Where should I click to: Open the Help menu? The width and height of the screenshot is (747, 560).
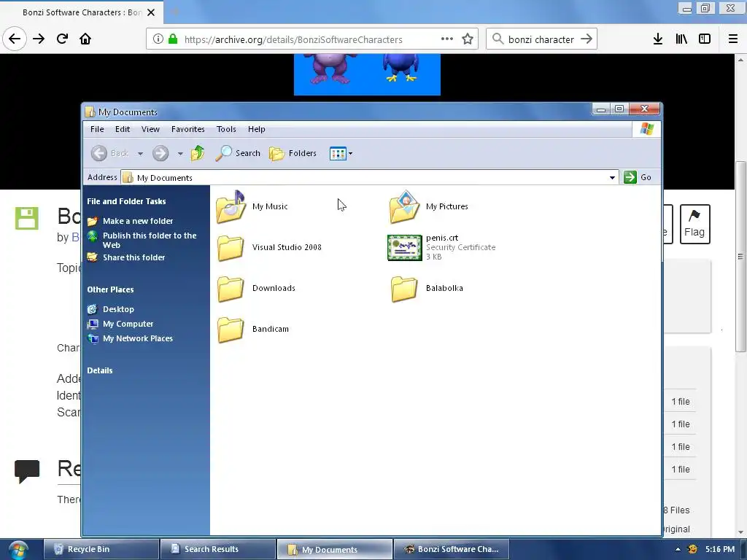coord(256,129)
